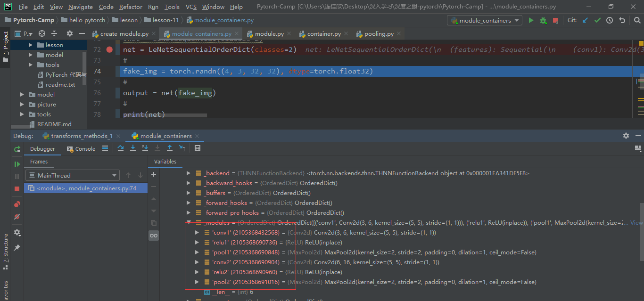
Task: Commit changes with the green checkmark
Action: point(597,20)
